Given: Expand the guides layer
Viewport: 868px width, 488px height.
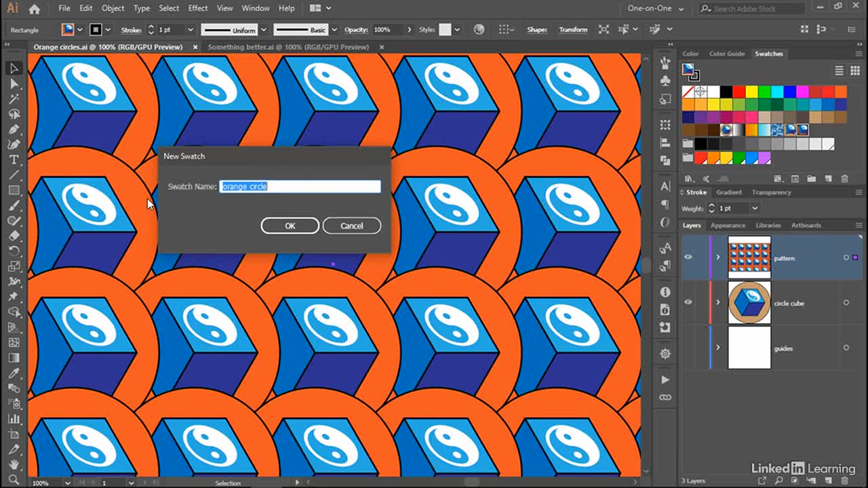Looking at the screenshot, I should pyautogui.click(x=718, y=348).
